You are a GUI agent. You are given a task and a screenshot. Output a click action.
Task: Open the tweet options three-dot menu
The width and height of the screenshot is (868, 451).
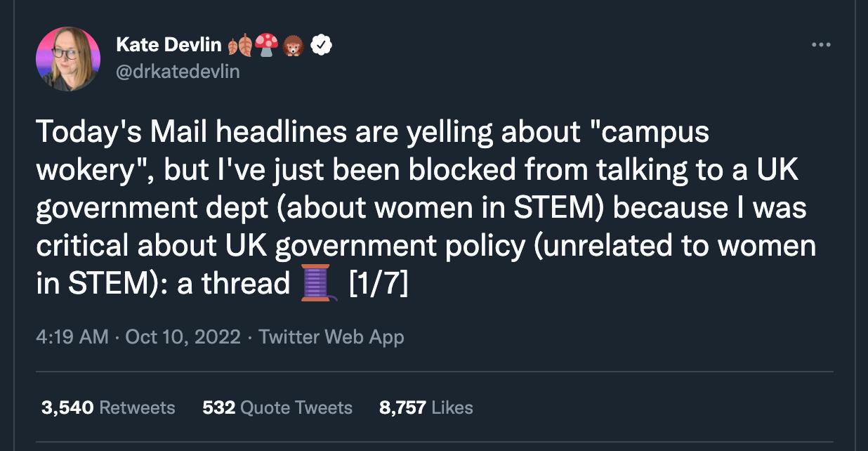(820, 44)
